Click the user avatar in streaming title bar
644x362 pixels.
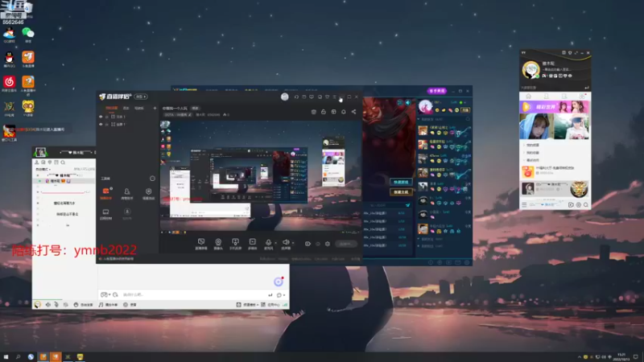point(285,97)
